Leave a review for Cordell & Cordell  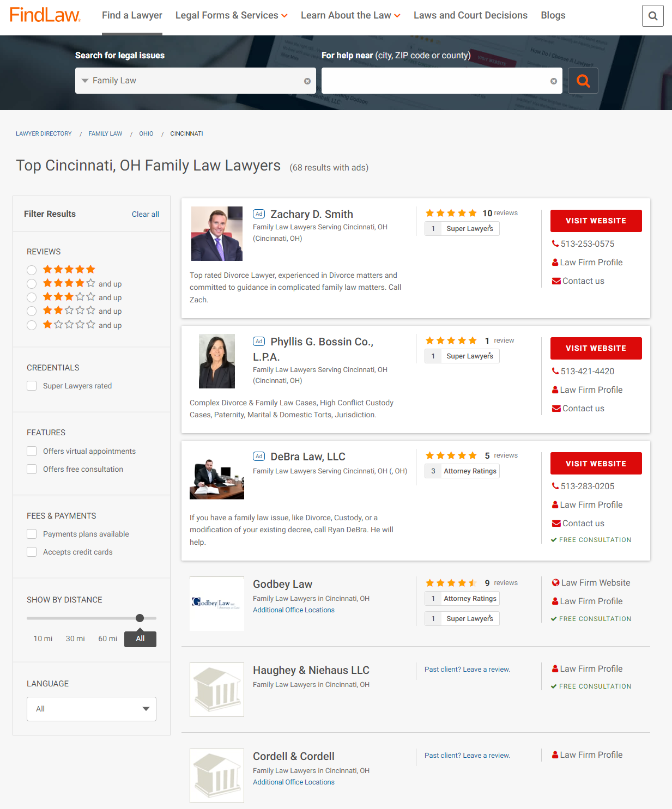468,756
